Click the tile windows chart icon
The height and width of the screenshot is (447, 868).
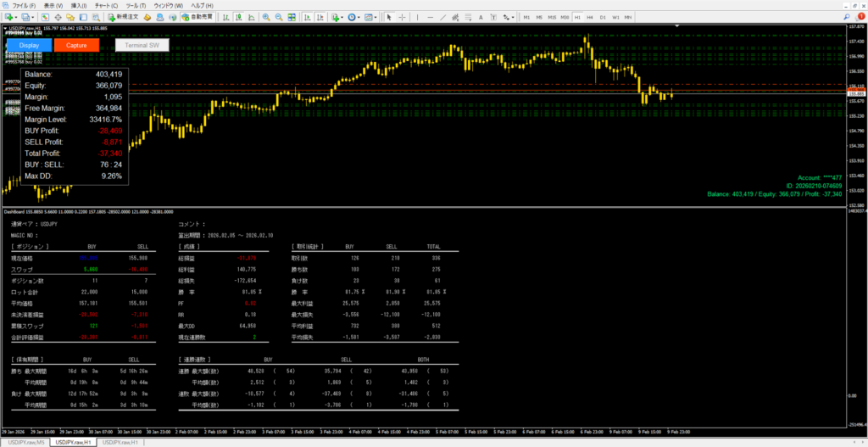click(x=292, y=17)
